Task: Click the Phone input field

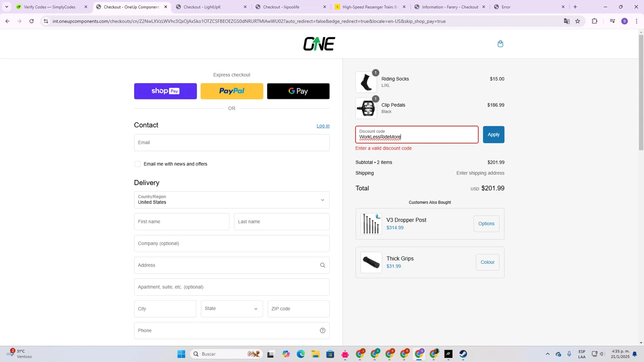Action: tap(232, 331)
